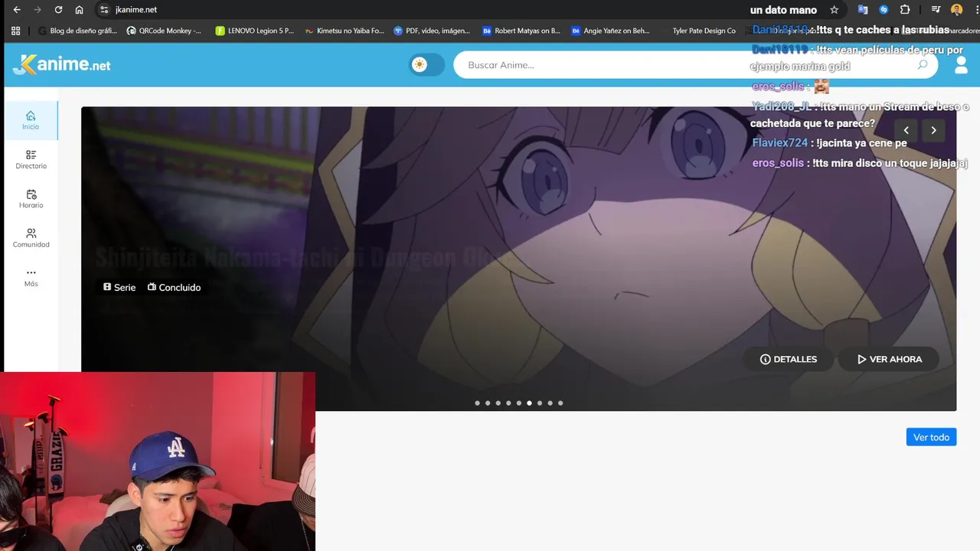The height and width of the screenshot is (551, 980).
Task: Click the JKanime.net logo
Action: click(x=62, y=65)
